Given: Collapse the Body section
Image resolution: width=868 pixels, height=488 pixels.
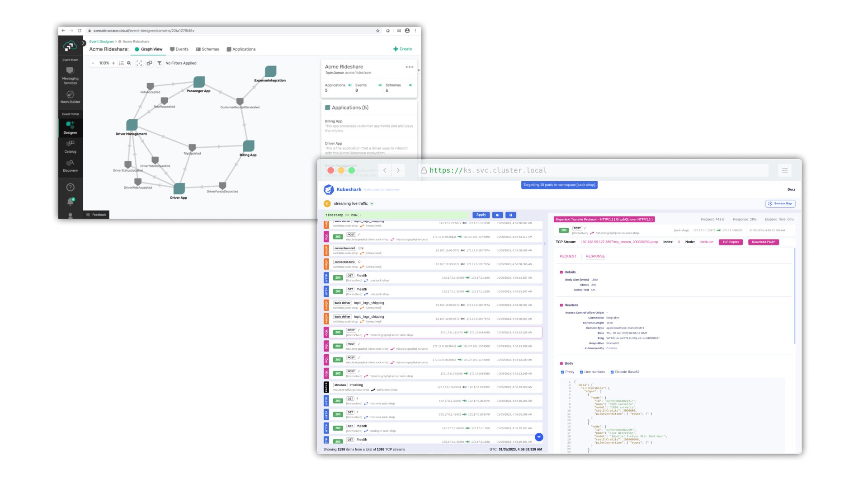Looking at the screenshot, I should click(561, 364).
